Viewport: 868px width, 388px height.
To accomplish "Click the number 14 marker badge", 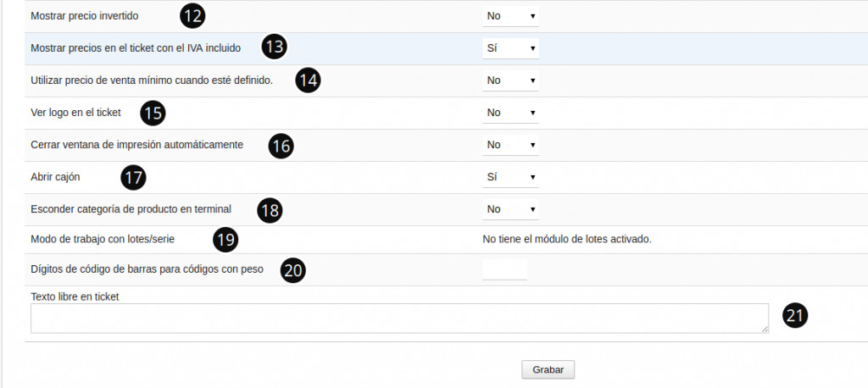I will click(309, 80).
